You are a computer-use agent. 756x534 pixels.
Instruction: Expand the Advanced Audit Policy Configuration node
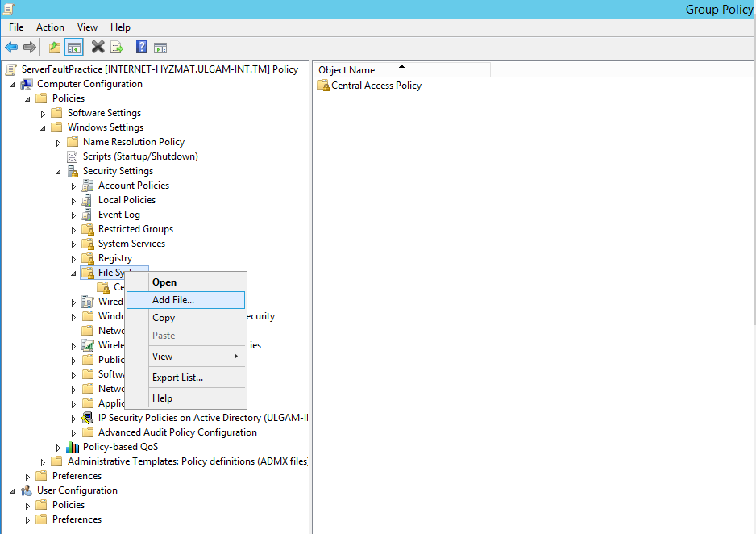click(74, 433)
